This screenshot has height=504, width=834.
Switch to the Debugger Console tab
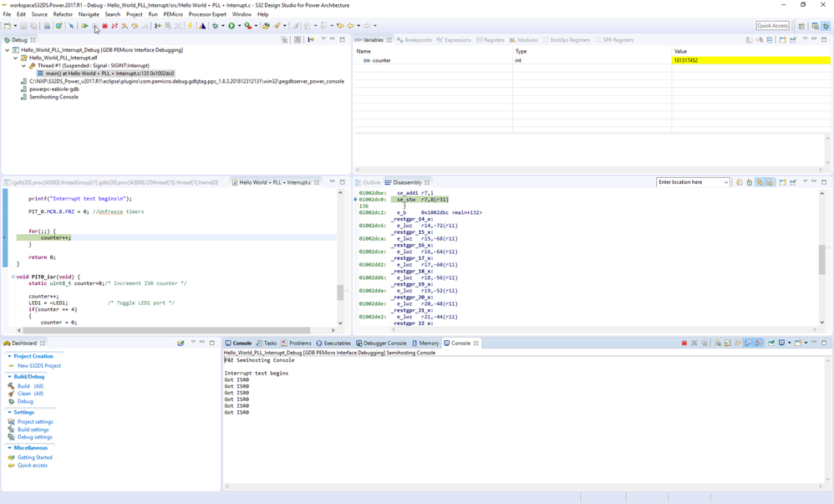(x=381, y=344)
